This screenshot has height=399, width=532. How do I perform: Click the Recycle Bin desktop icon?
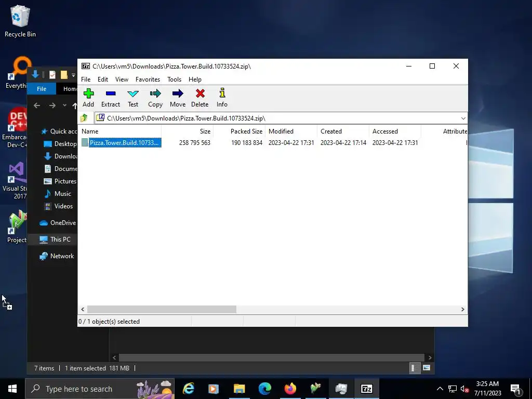[20, 21]
